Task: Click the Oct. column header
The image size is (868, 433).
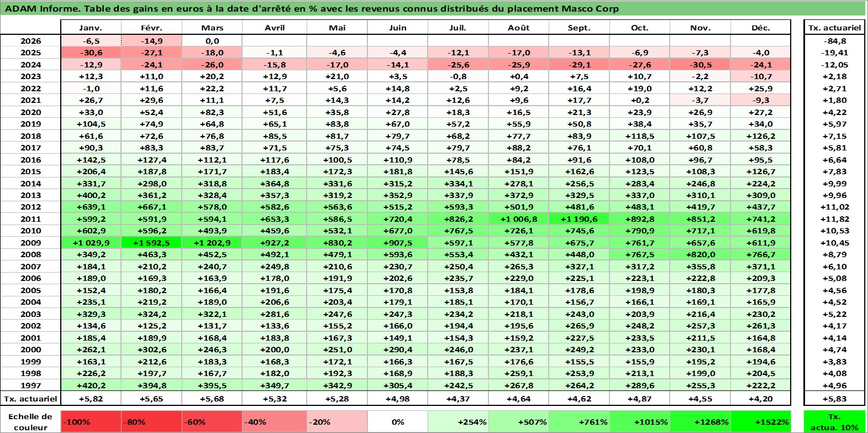Action: 640,28
